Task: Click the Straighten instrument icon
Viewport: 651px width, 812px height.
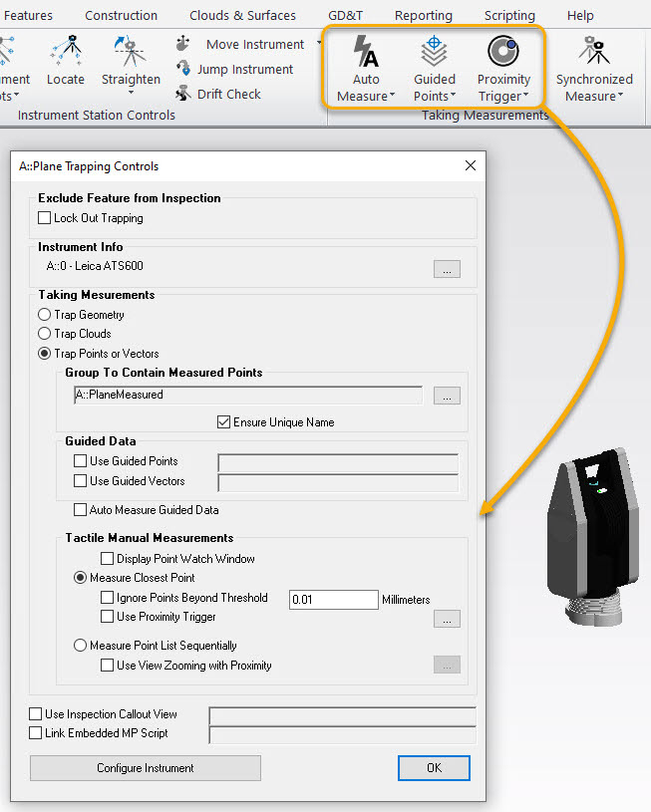Action: (x=130, y=51)
